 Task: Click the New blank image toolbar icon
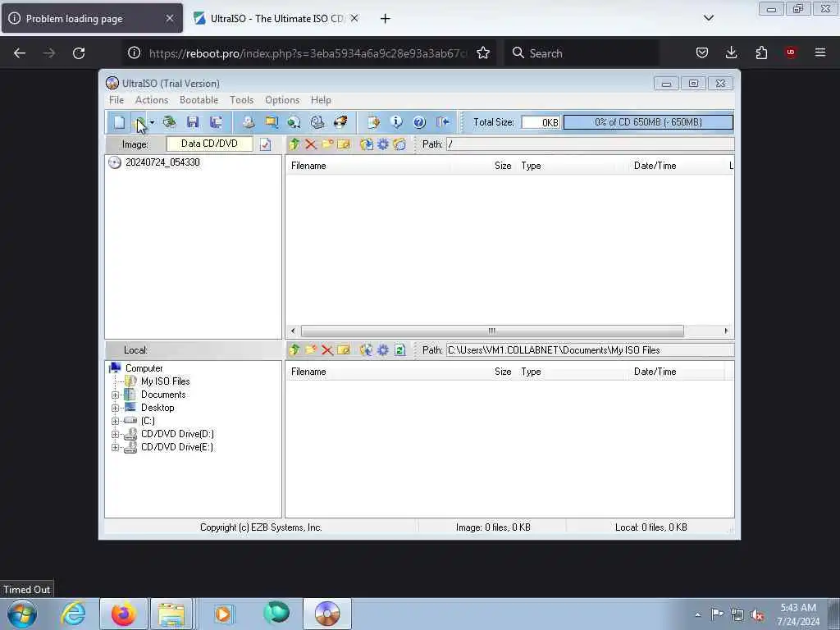[x=119, y=122]
